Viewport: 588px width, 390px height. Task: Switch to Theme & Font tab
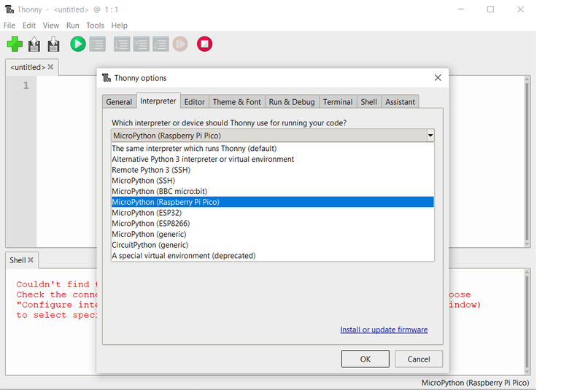(236, 102)
